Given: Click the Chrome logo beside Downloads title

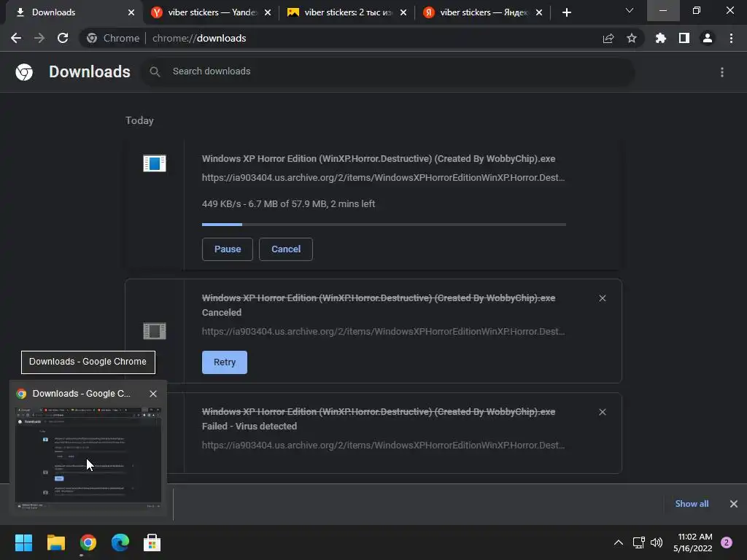Looking at the screenshot, I should pos(24,72).
